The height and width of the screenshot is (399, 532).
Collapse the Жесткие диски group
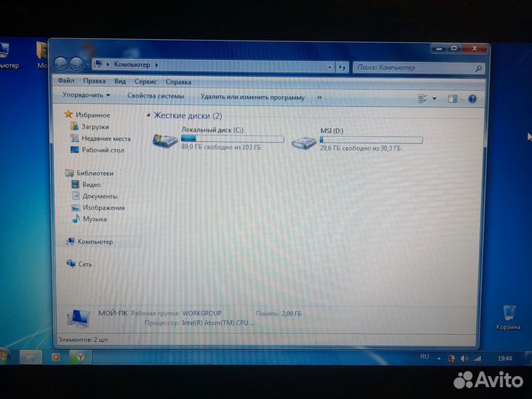point(149,116)
